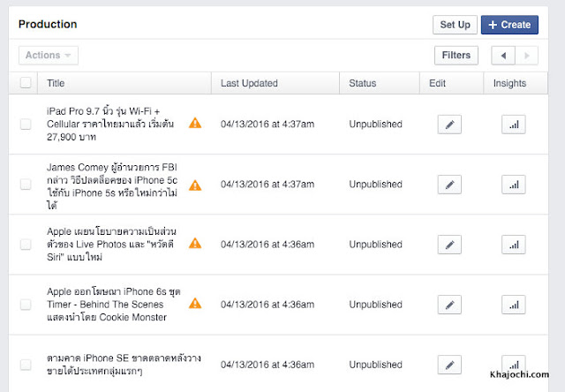Image resolution: width=565 pixels, height=392 pixels.
Task: Open the Filters button
Action: (x=456, y=56)
